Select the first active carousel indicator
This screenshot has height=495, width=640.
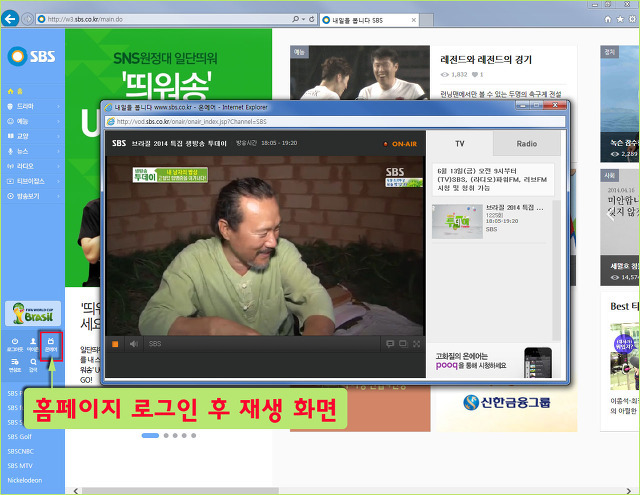(150, 435)
